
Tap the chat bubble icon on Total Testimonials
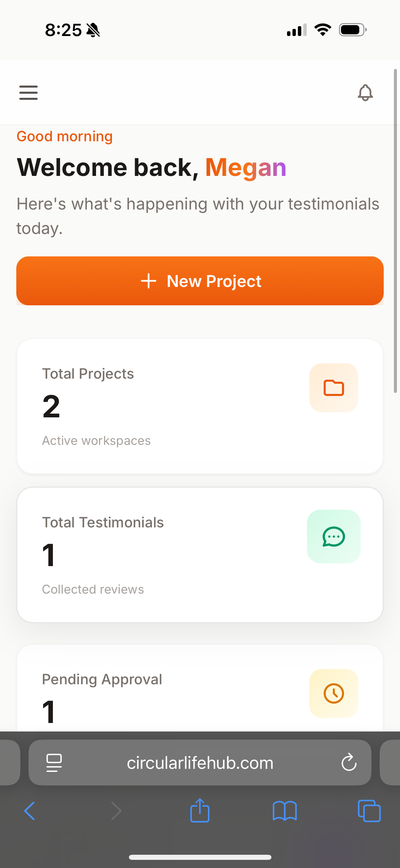click(x=334, y=537)
